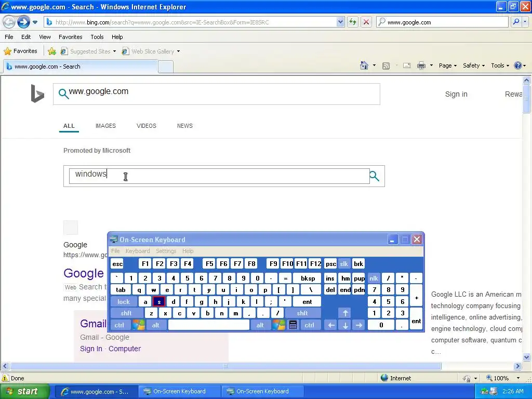Click the security warning icon in status bar
This screenshot has width=532, height=399.
click(x=5, y=378)
